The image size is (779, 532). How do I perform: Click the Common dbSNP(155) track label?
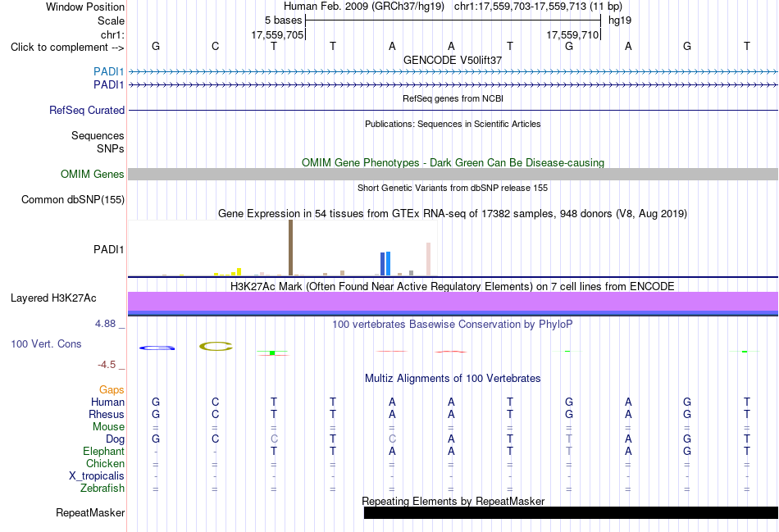click(x=72, y=200)
